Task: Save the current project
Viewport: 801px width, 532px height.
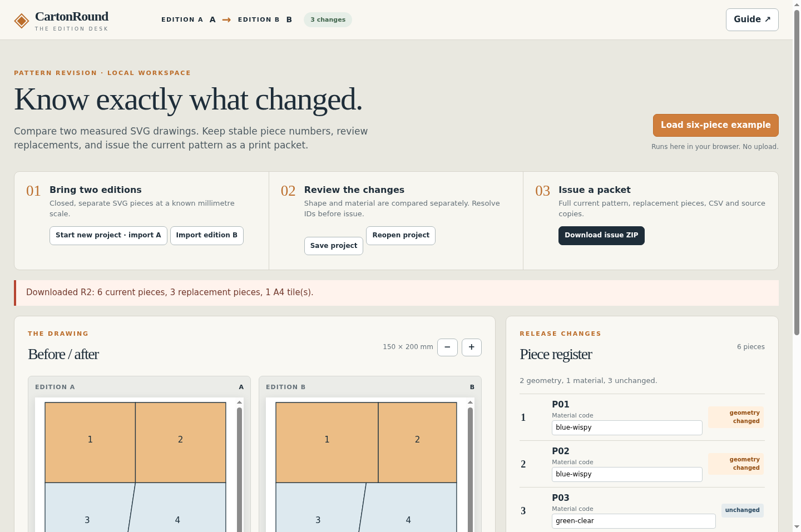Action: tap(334, 246)
